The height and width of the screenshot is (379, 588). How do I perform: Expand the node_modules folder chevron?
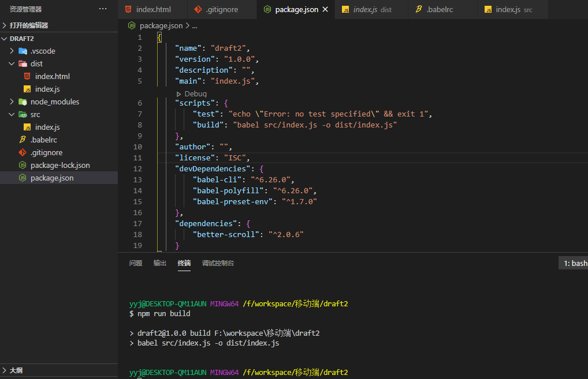tap(12, 102)
